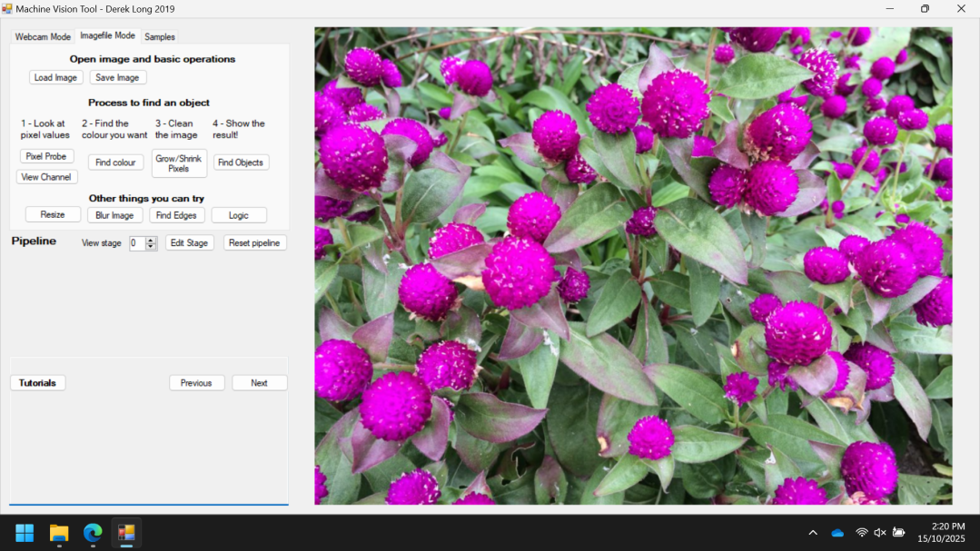The width and height of the screenshot is (980, 551).
Task: Select the Imagefile Mode tab
Action: [x=107, y=36]
